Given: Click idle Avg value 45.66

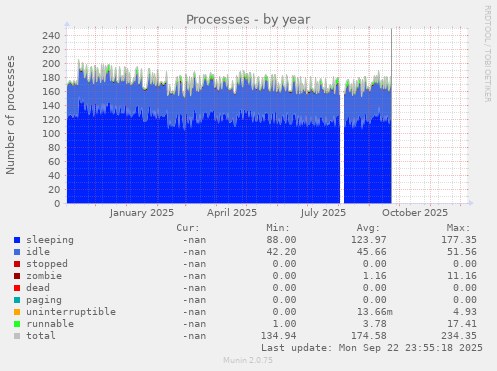Looking at the screenshot, I should [x=372, y=252].
